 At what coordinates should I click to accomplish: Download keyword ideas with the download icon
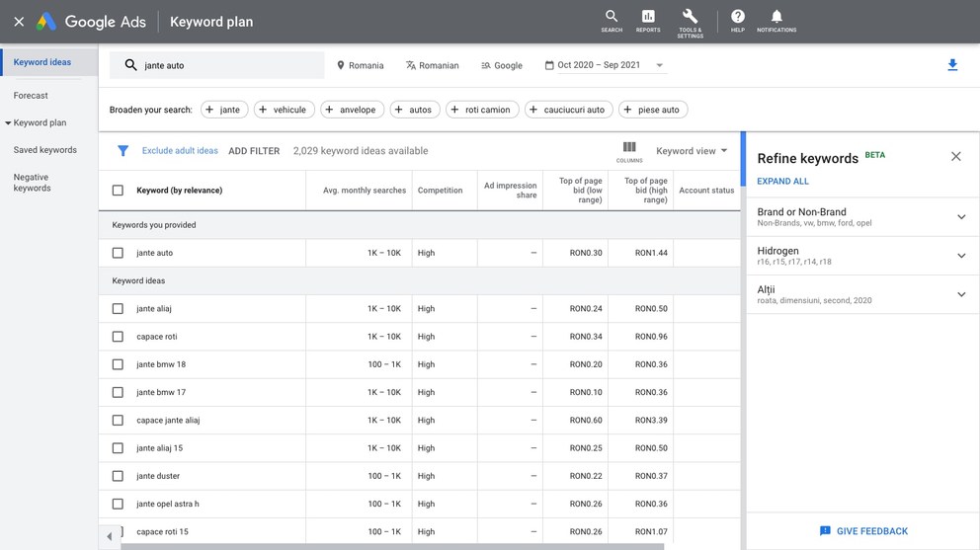tap(952, 65)
